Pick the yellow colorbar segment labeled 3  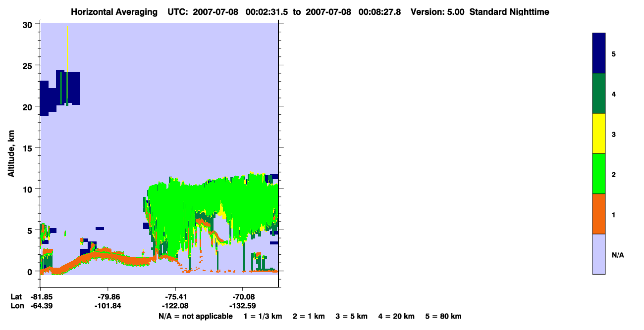tap(599, 134)
